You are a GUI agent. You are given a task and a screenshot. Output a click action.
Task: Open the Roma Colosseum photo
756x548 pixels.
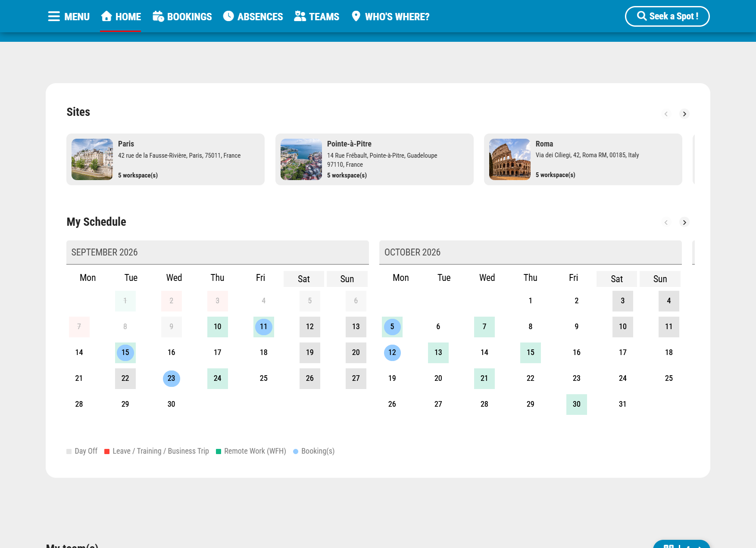(x=510, y=159)
